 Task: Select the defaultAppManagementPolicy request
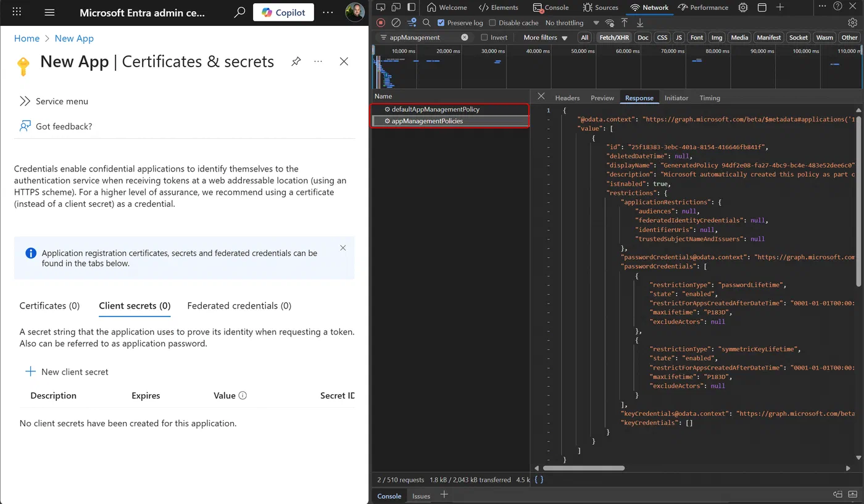(451, 109)
